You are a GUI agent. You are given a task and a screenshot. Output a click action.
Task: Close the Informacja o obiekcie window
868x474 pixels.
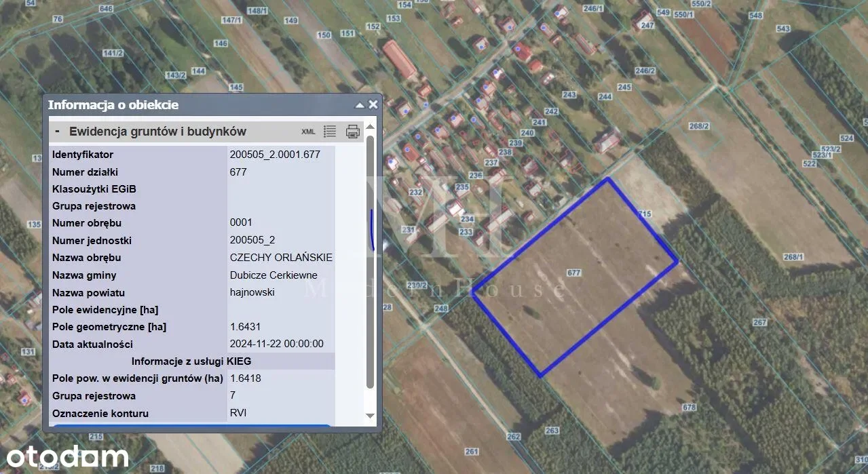coord(373,105)
